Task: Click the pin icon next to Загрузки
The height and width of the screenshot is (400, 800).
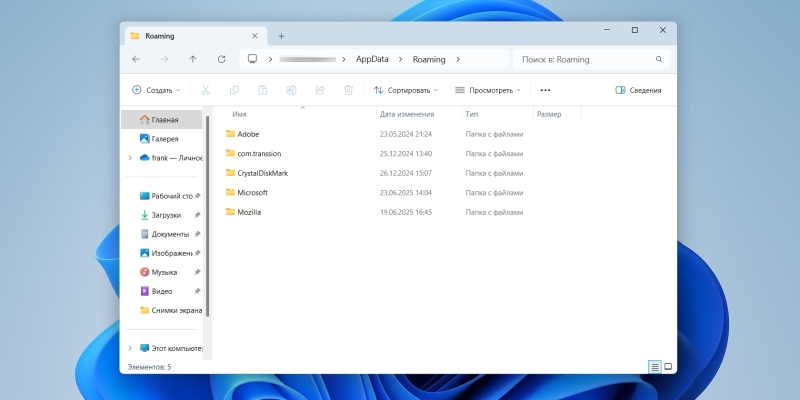Action: pyautogui.click(x=197, y=215)
